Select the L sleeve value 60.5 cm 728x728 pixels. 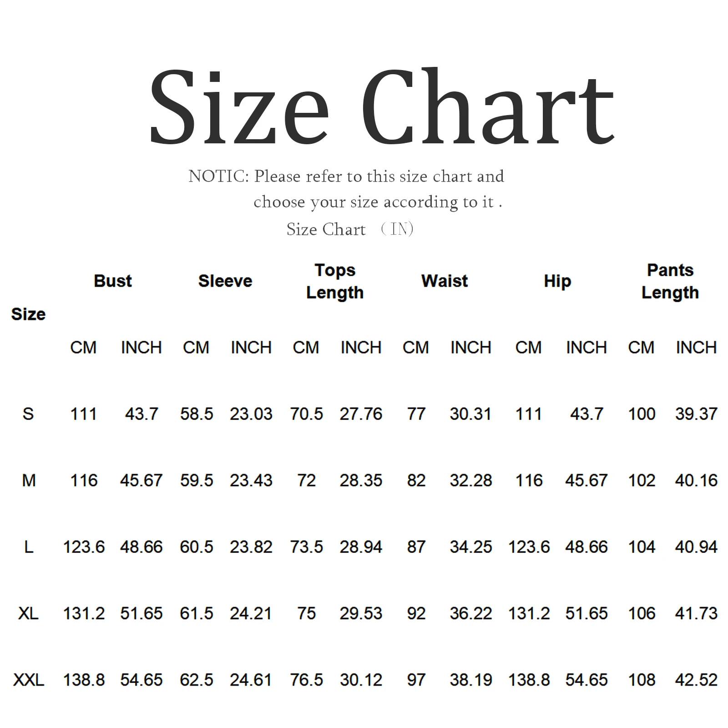[196, 547]
